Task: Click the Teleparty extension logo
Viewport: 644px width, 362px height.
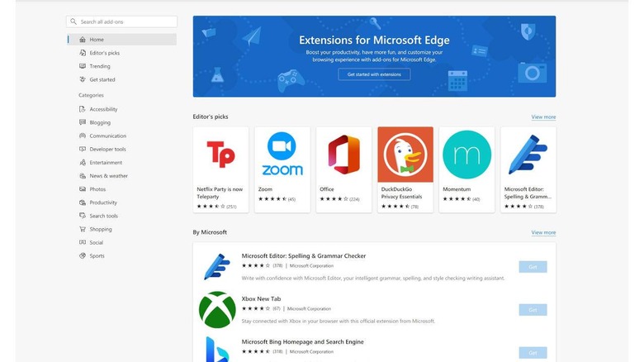Action: (220, 155)
